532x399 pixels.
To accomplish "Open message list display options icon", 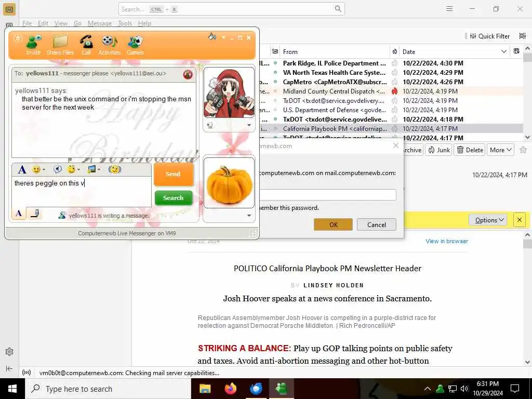I will [522, 36].
